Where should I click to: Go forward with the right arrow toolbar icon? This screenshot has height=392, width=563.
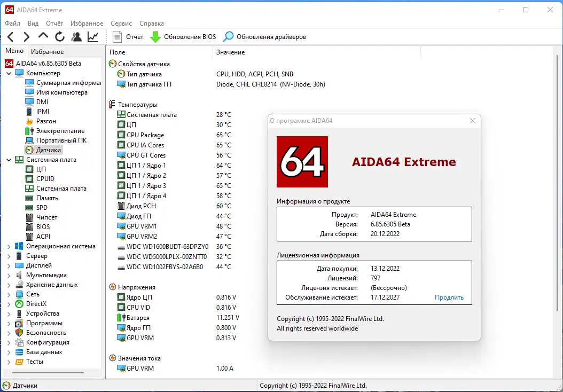[x=27, y=37]
